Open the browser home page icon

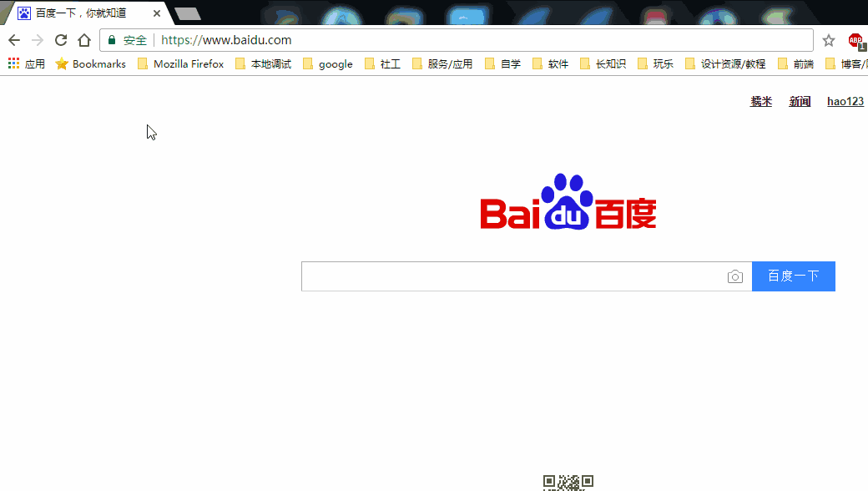tap(84, 40)
